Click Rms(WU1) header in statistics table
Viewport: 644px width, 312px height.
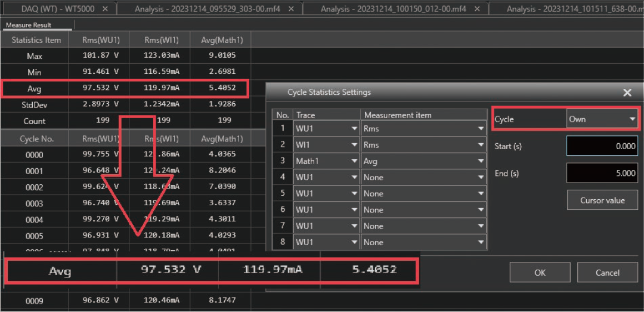(x=99, y=41)
